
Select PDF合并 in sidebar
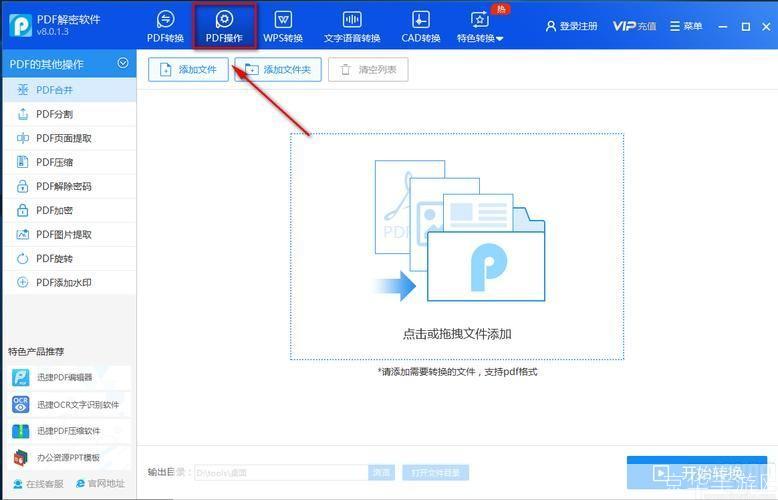[x=69, y=90]
